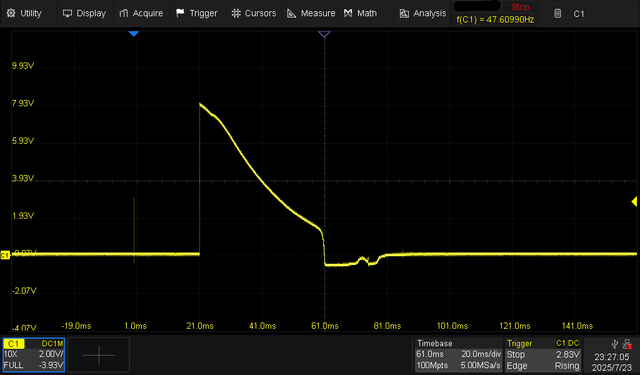
Task: Click the 61.0ms time axis label
Action: click(324, 326)
